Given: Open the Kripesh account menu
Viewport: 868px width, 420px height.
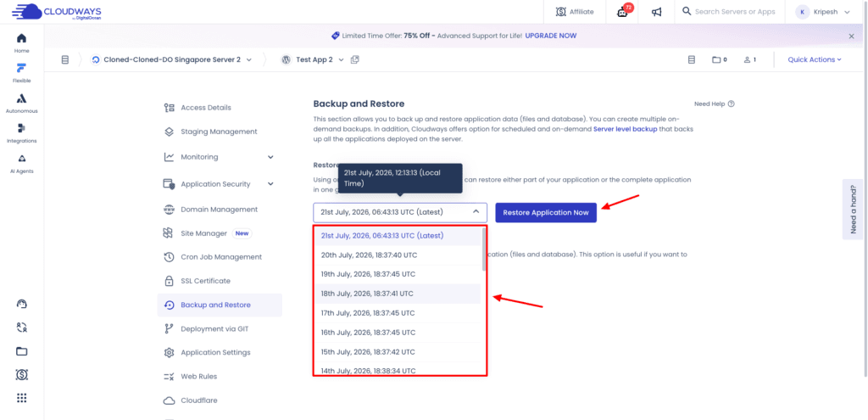Looking at the screenshot, I should coord(822,12).
